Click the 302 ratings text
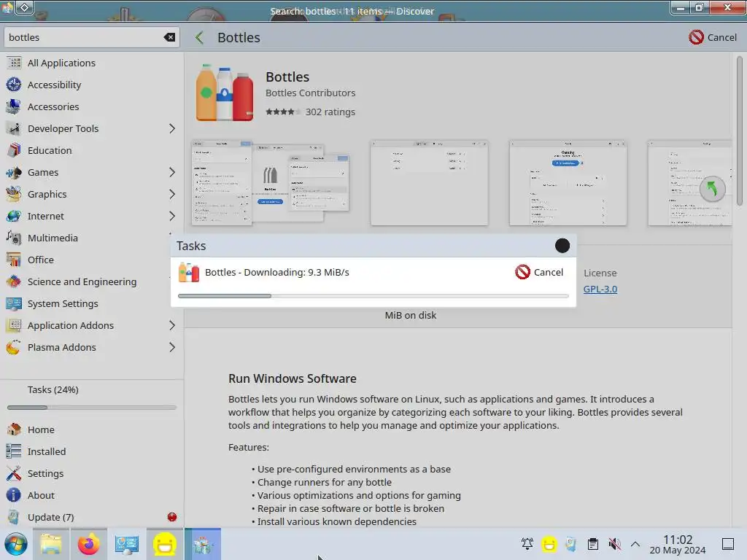The height and width of the screenshot is (560, 747). [330, 112]
